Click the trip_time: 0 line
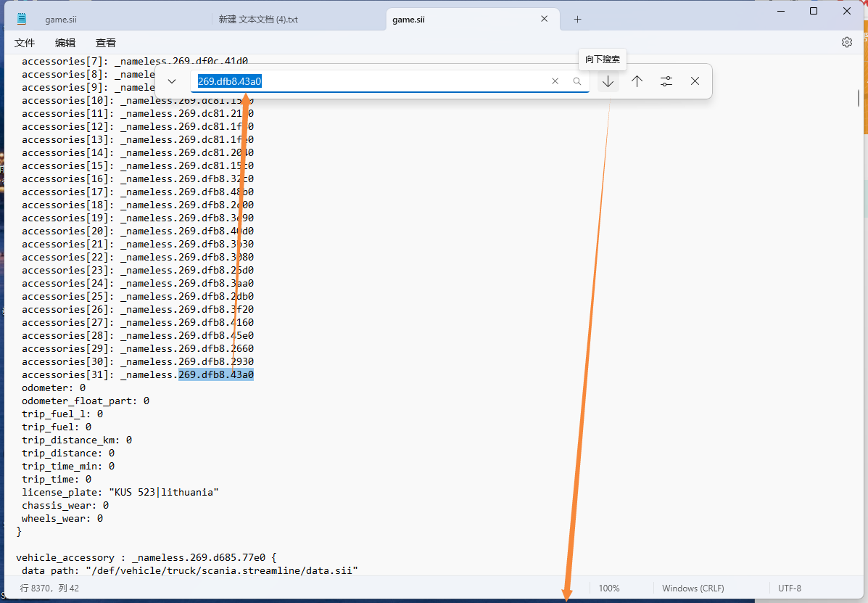The width and height of the screenshot is (868, 603). [57, 479]
